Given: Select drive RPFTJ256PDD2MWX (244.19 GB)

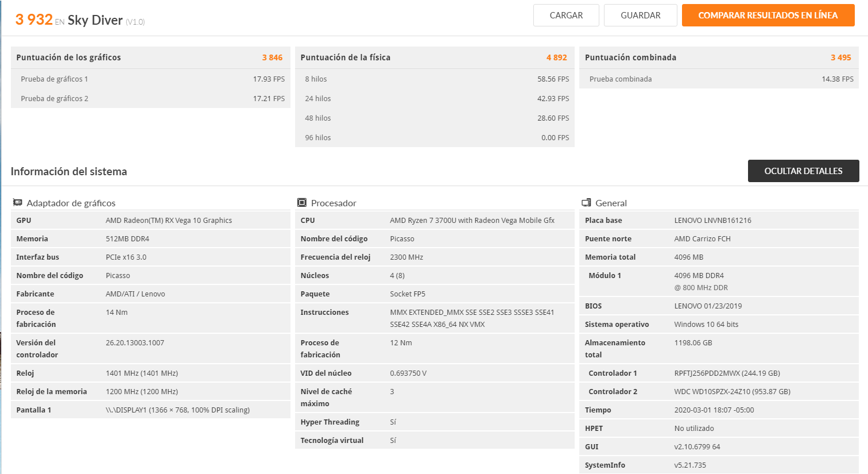Looking at the screenshot, I should [727, 373].
